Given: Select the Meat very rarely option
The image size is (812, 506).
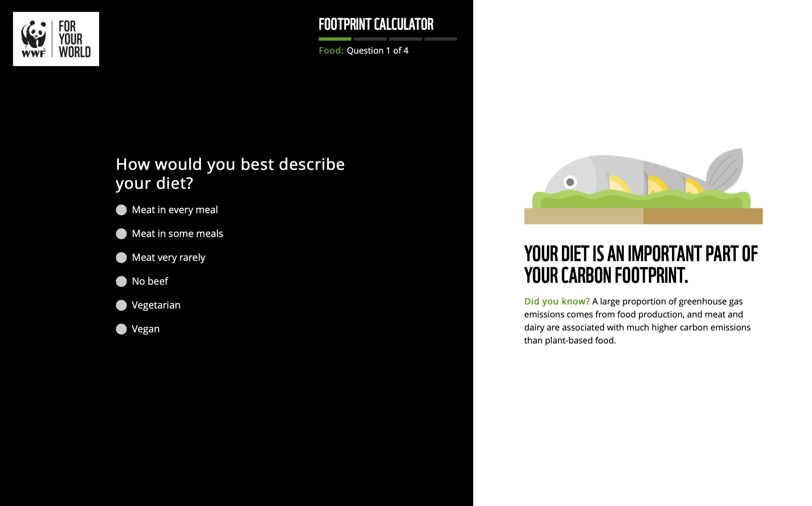Looking at the screenshot, I should point(121,257).
